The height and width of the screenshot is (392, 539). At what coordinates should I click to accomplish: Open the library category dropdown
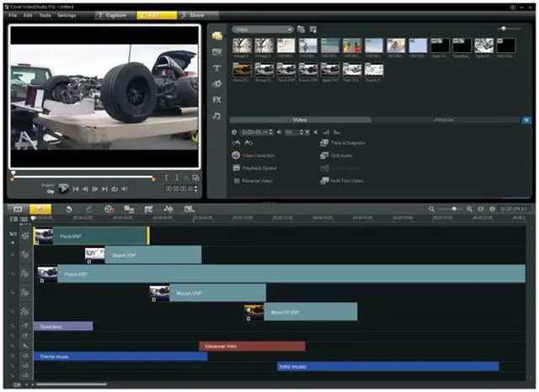(263, 29)
